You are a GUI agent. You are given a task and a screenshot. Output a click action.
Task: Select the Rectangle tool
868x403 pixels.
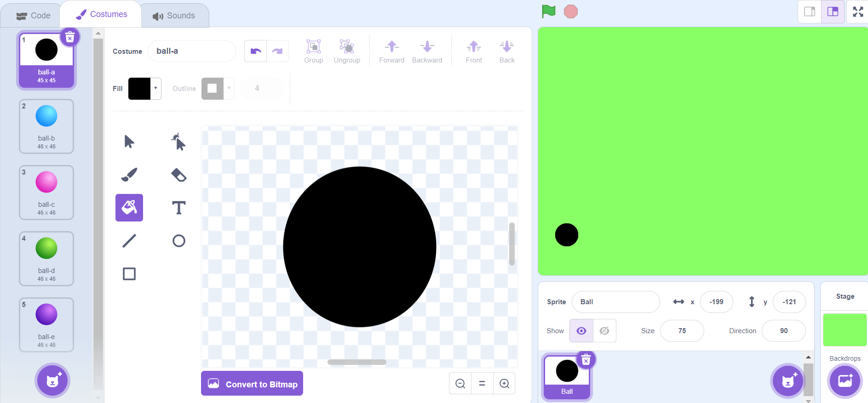pyautogui.click(x=129, y=274)
